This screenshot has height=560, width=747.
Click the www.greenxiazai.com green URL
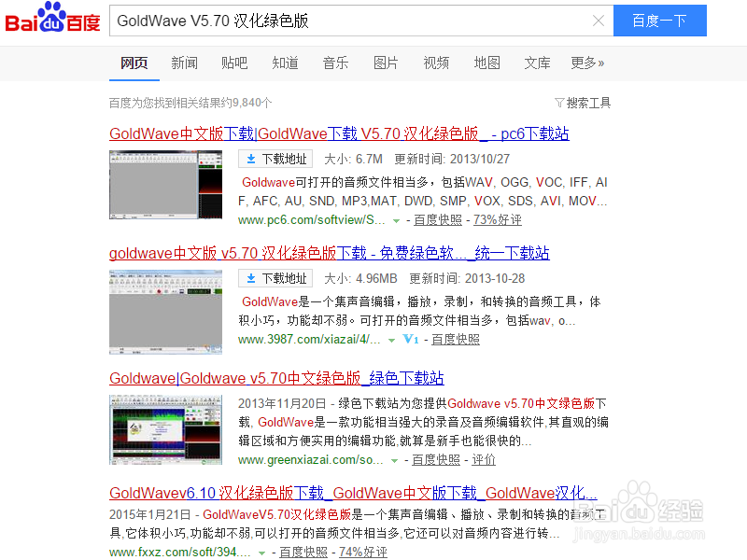[x=311, y=460]
